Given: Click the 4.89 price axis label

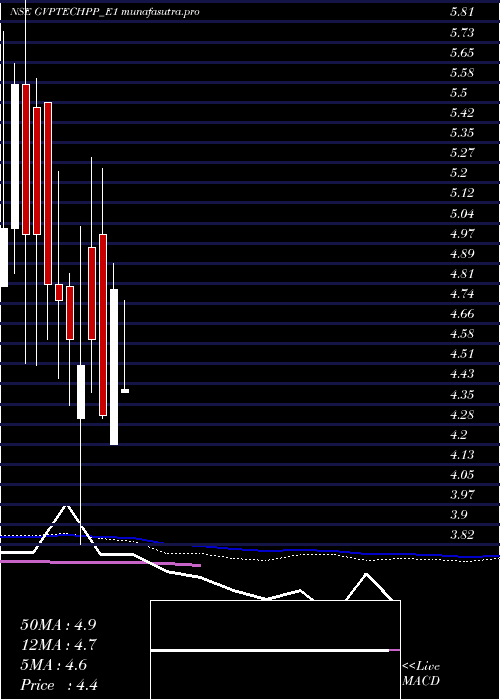Looking at the screenshot, I should (x=462, y=254).
